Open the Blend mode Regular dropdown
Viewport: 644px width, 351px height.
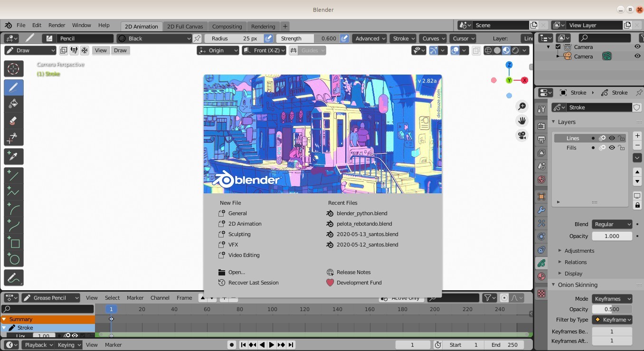pos(612,224)
